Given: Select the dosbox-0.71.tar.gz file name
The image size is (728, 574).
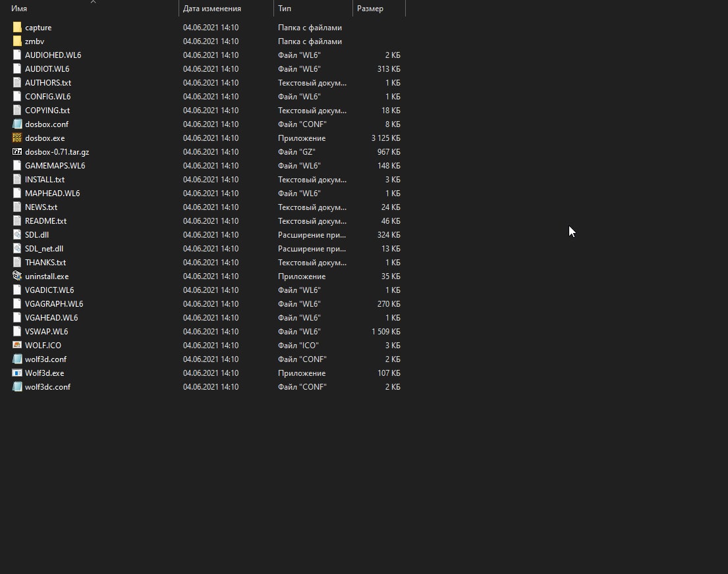Looking at the screenshot, I should (x=57, y=152).
